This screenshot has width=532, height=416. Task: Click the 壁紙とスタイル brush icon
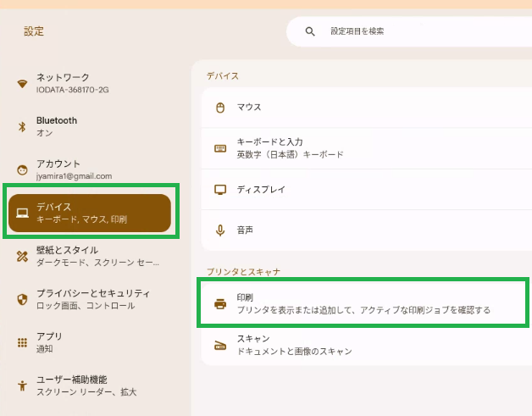point(22,256)
